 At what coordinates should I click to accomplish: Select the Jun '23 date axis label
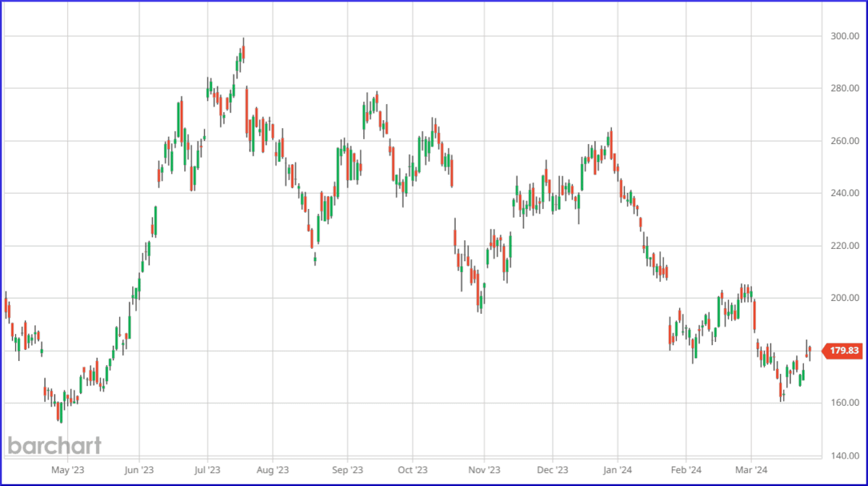139,469
